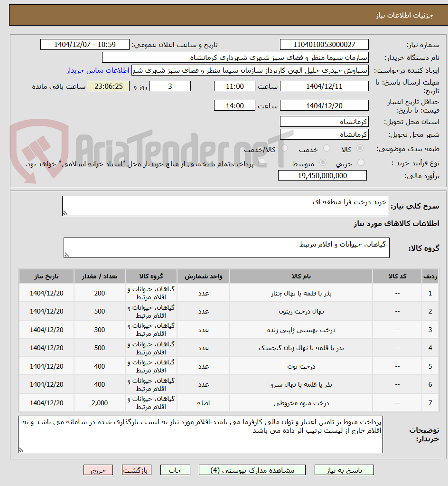This screenshot has height=486, width=448.
Task: Click the resize grip of توضیحات خریدار textarea
Action: [21, 450]
